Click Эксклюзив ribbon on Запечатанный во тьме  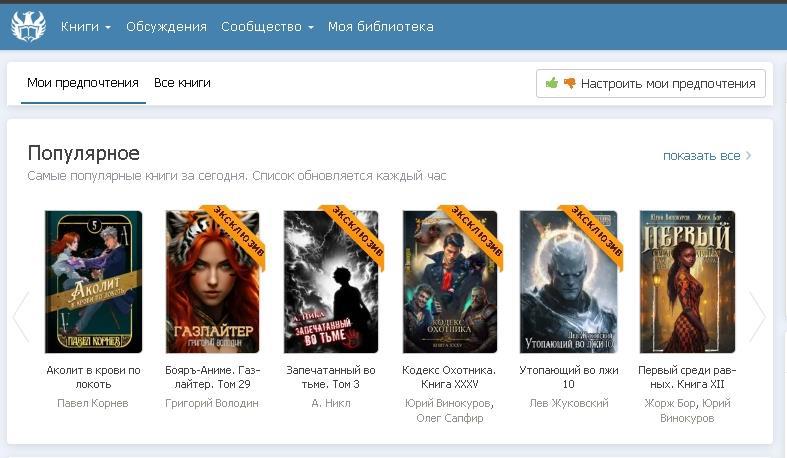tap(357, 231)
